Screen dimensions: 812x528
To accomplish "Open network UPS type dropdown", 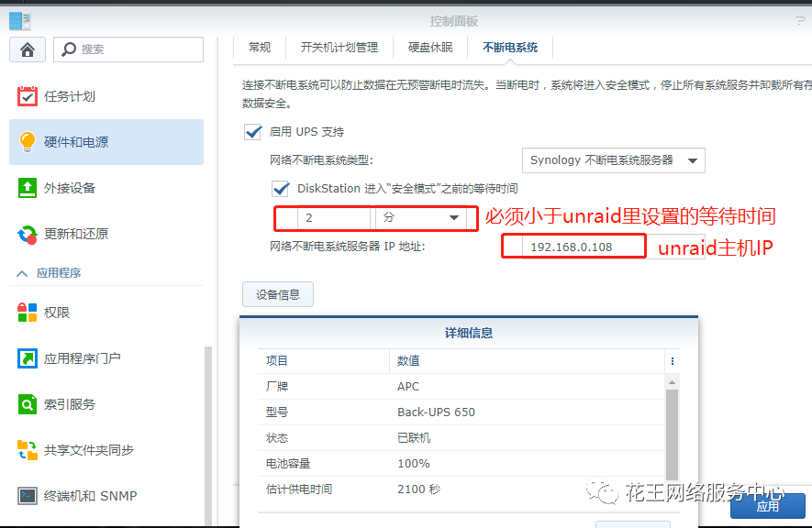I will point(613,160).
